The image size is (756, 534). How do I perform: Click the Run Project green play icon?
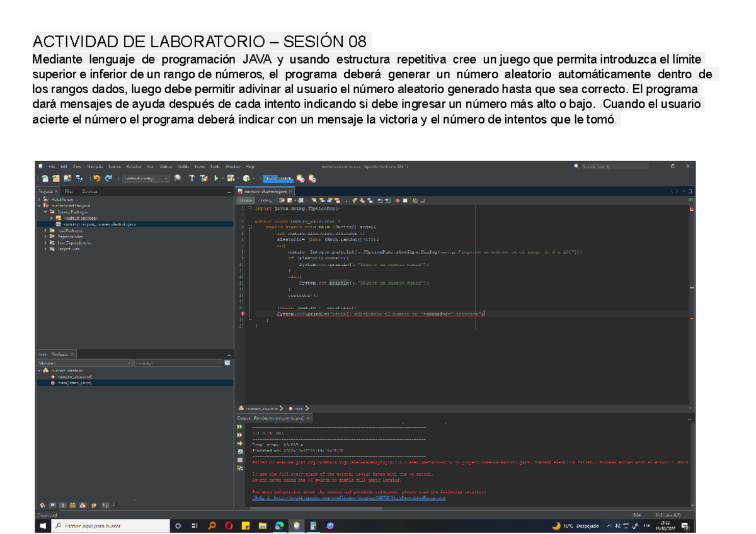coord(216,178)
